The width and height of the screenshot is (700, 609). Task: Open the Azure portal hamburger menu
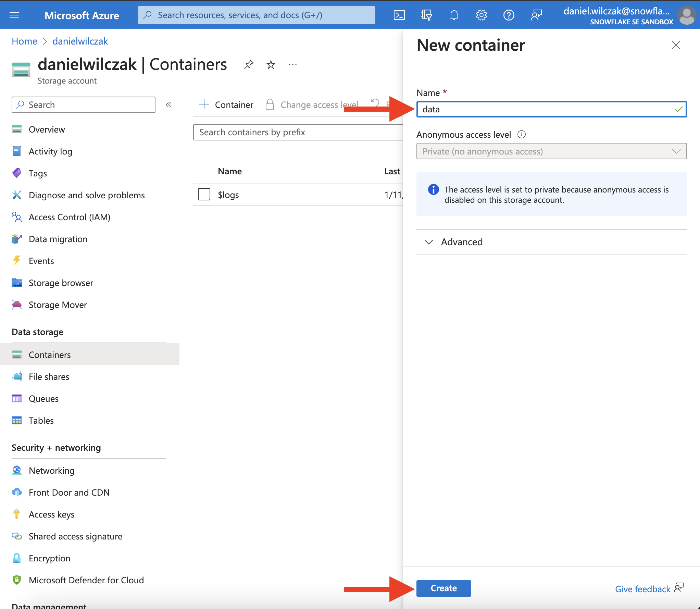(x=14, y=15)
